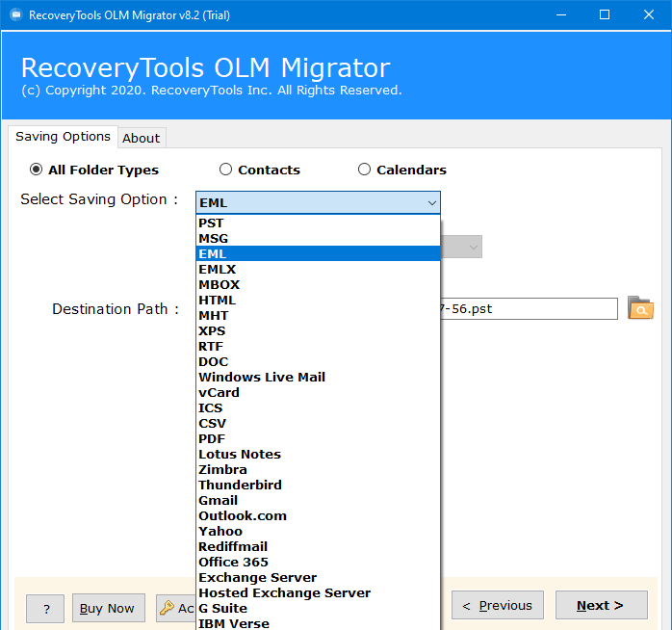
Task: Choose Windows Live Mail option
Action: click(x=318, y=378)
